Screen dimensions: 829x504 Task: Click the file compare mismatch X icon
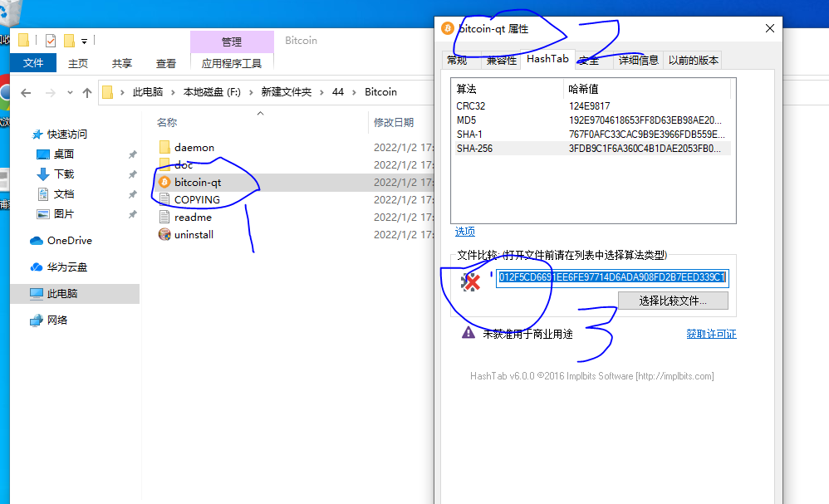click(x=470, y=282)
